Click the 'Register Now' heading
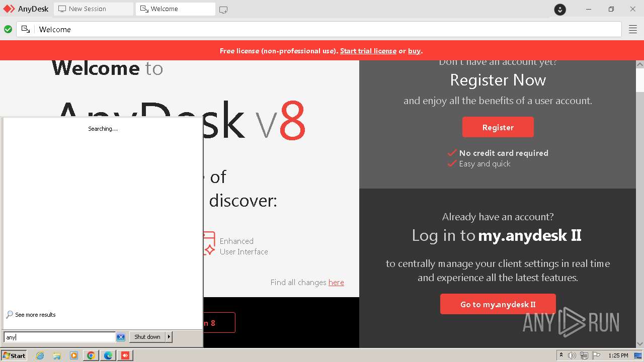Image resolution: width=644 pixels, height=362 pixels. [498, 80]
